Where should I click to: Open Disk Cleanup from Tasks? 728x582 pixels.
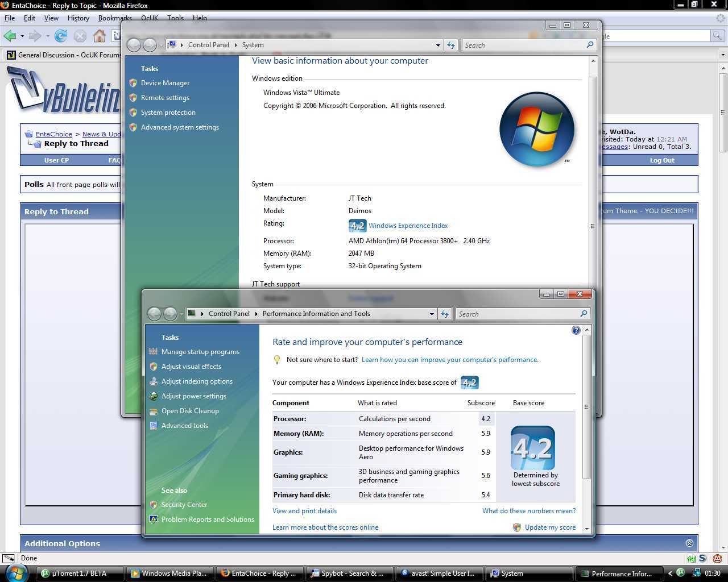(x=190, y=411)
